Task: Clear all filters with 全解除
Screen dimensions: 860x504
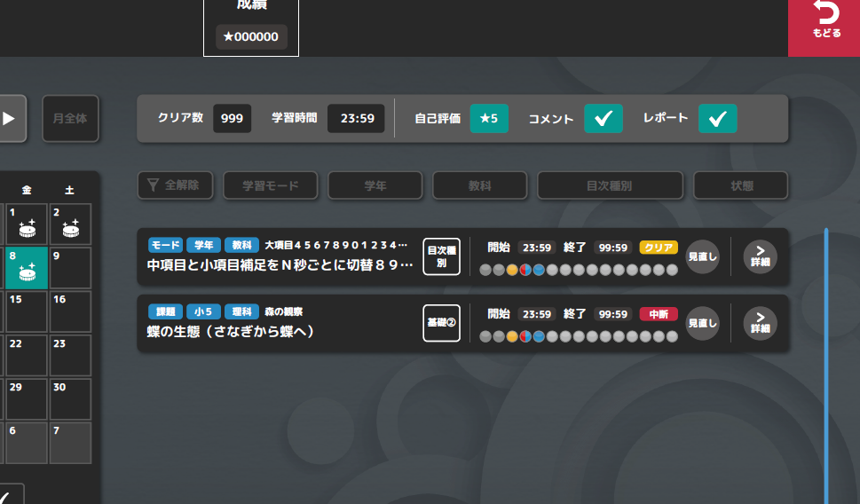Action: [175, 185]
